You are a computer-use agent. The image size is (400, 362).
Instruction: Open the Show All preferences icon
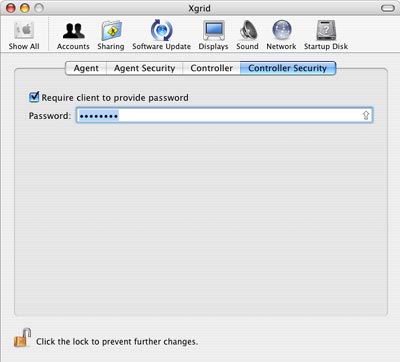click(x=24, y=31)
